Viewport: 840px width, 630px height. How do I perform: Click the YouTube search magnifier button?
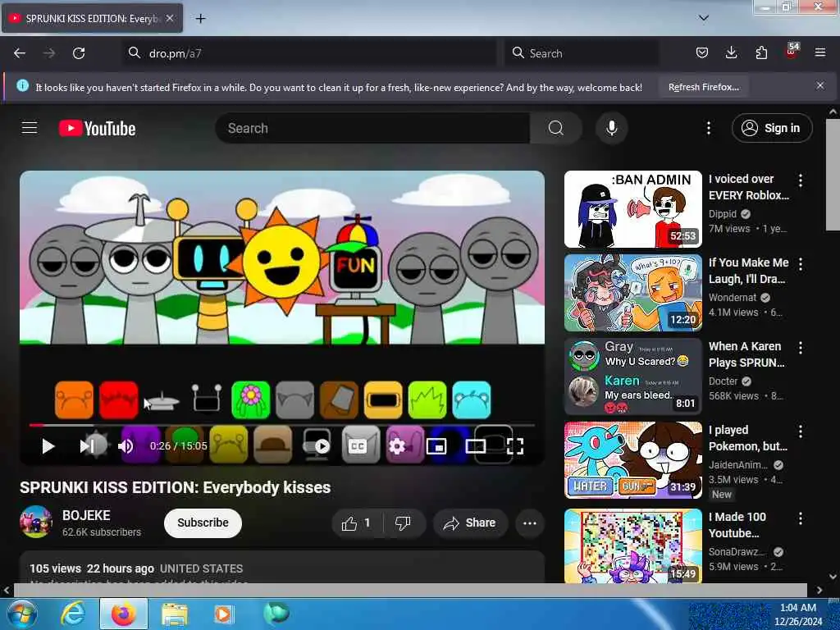coord(555,128)
